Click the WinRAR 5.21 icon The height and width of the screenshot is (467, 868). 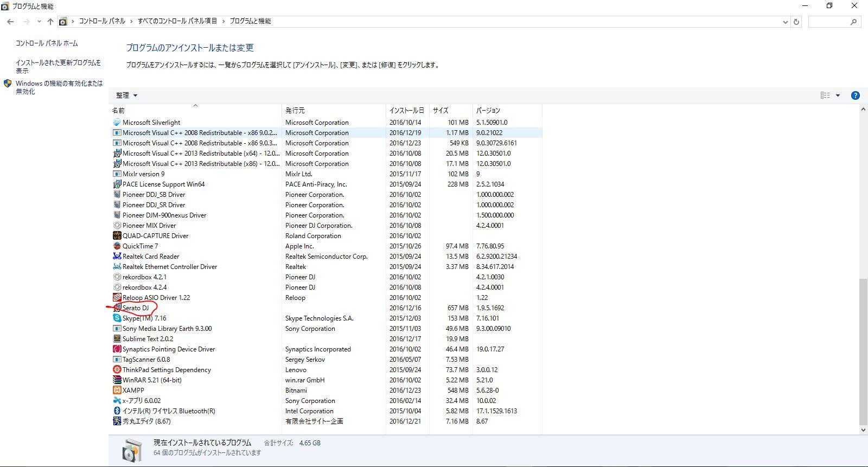click(117, 380)
